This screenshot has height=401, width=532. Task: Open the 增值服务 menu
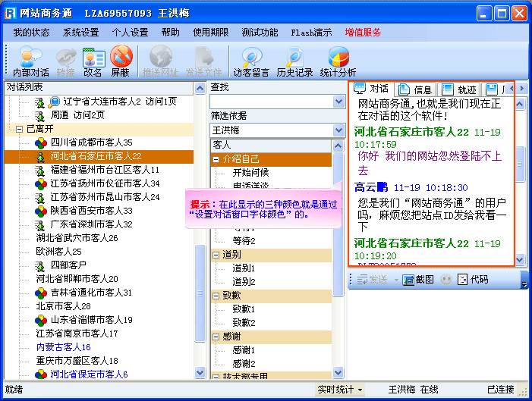click(x=362, y=33)
